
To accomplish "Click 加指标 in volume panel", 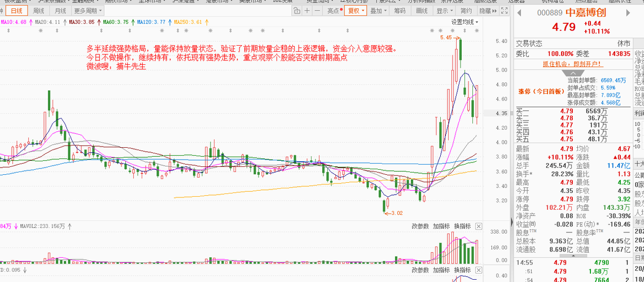I will pos(441,226).
